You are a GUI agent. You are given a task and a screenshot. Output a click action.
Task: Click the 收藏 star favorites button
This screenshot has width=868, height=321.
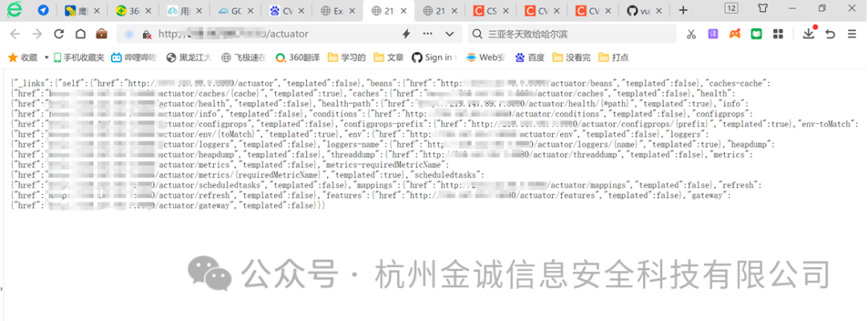click(23, 57)
